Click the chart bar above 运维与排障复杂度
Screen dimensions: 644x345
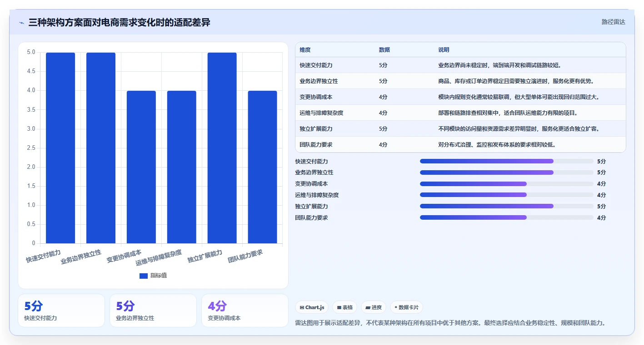(182, 167)
